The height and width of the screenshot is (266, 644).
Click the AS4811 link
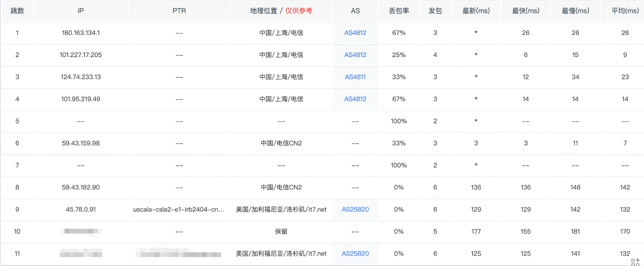[x=355, y=77]
